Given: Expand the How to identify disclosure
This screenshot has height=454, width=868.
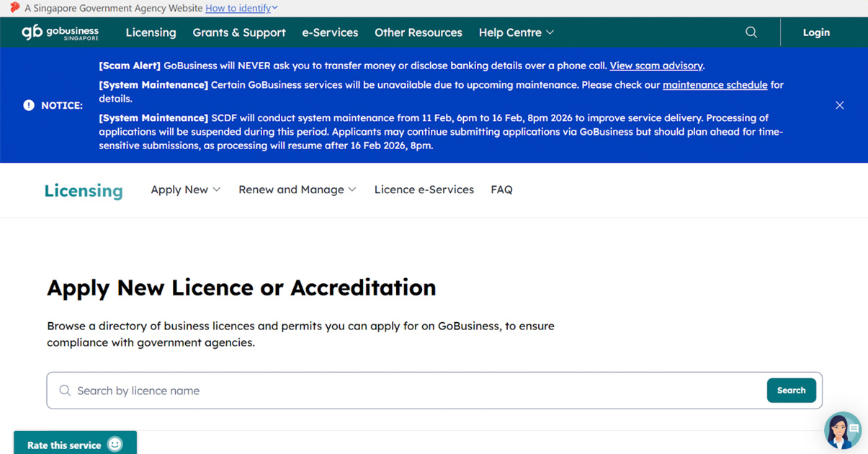Looking at the screenshot, I should point(241,8).
